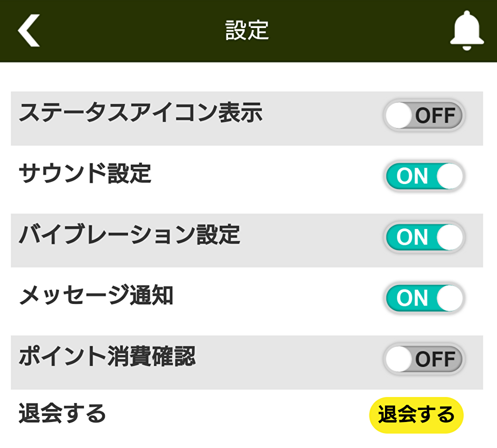Click the ON text in サウンド設定 switch
This screenshot has width=497, height=448.
pyautogui.click(x=412, y=176)
